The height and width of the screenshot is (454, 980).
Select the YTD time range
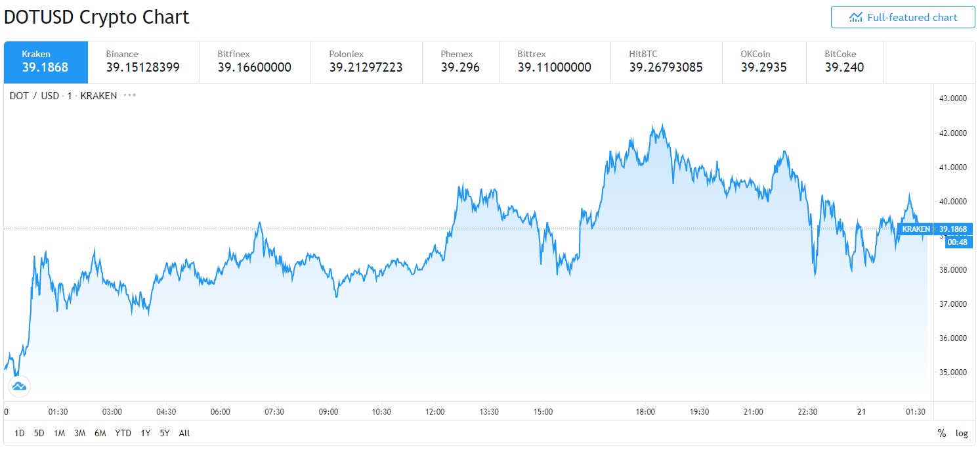[123, 433]
